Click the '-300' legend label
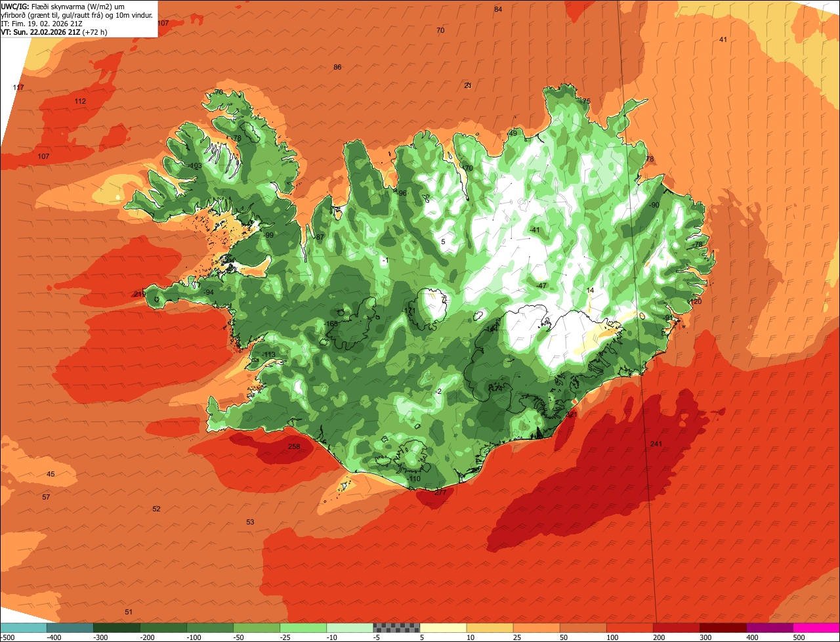840x642 pixels. (100, 637)
